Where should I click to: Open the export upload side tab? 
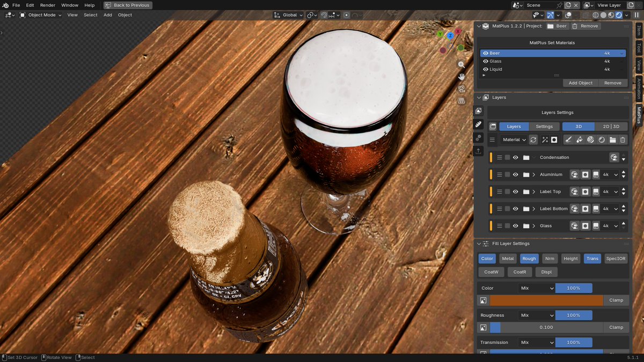click(x=478, y=151)
